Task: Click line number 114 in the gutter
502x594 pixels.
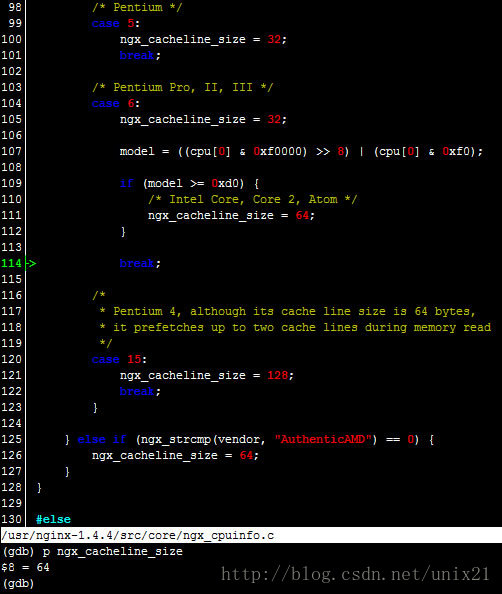Action: [11, 263]
